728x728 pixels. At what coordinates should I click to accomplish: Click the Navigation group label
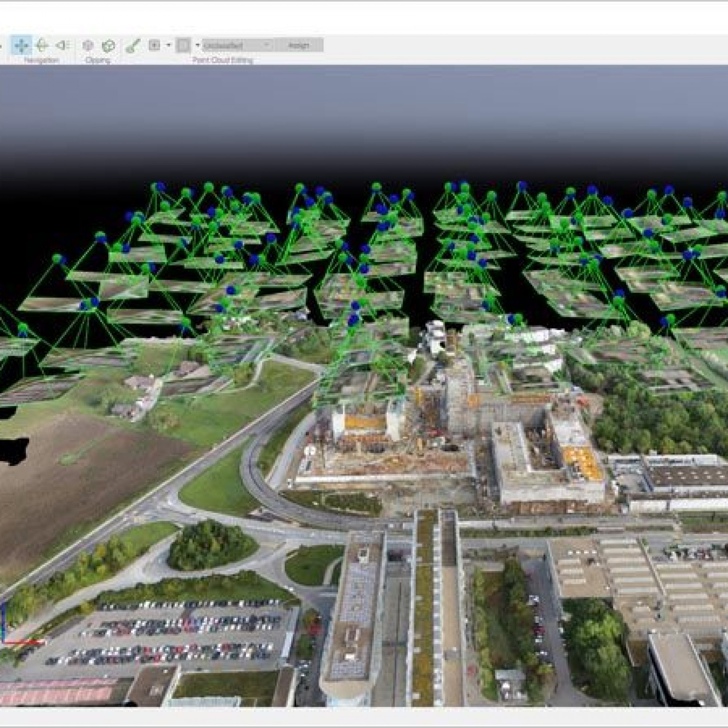click(x=41, y=60)
